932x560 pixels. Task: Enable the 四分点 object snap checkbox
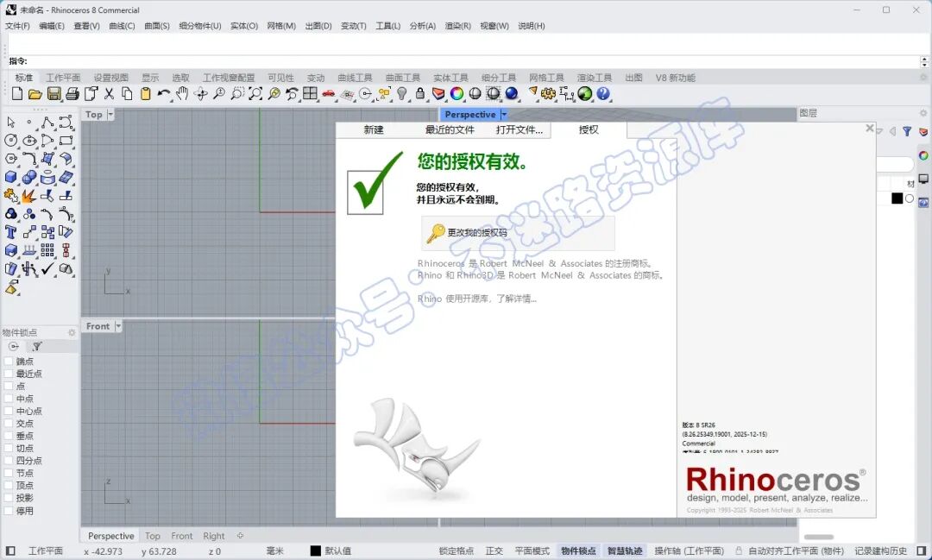tap(9, 461)
